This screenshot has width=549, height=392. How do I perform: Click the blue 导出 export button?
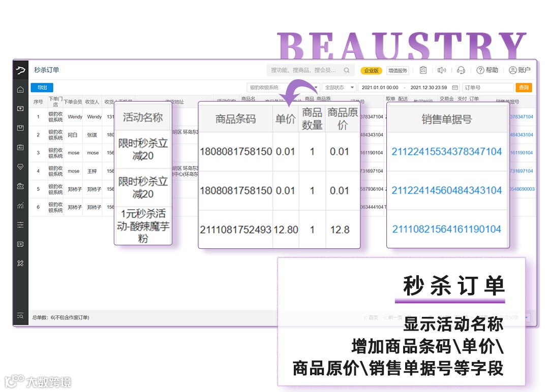pyautogui.click(x=42, y=87)
